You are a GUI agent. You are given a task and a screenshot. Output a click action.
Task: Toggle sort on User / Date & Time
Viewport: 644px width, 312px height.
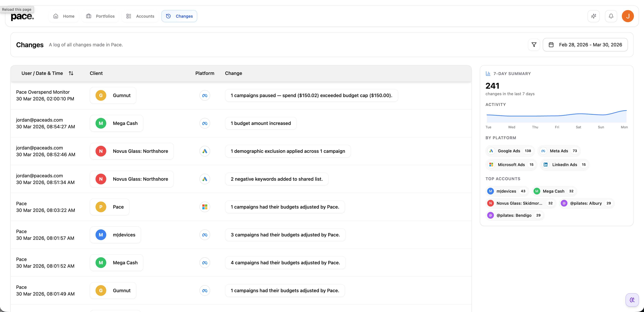pos(71,73)
